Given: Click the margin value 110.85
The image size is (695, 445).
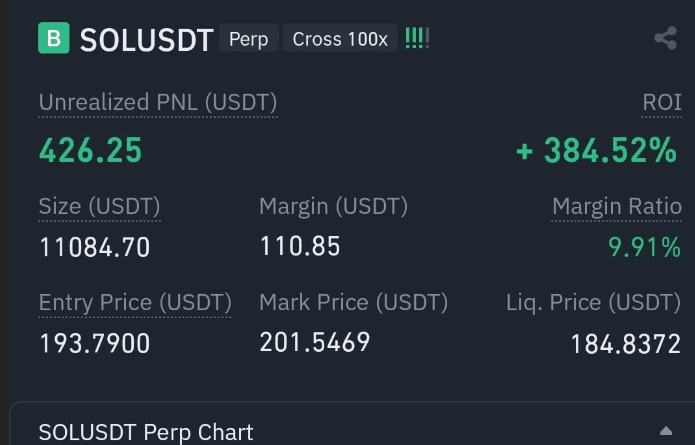Looking at the screenshot, I should tap(300, 246).
